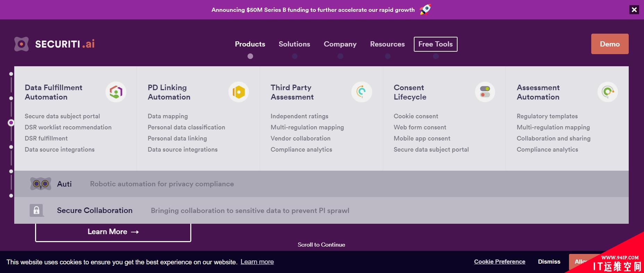Image resolution: width=644 pixels, height=273 pixels.
Task: Click the rocket icon in the announcement banner
Action: coord(425,9)
